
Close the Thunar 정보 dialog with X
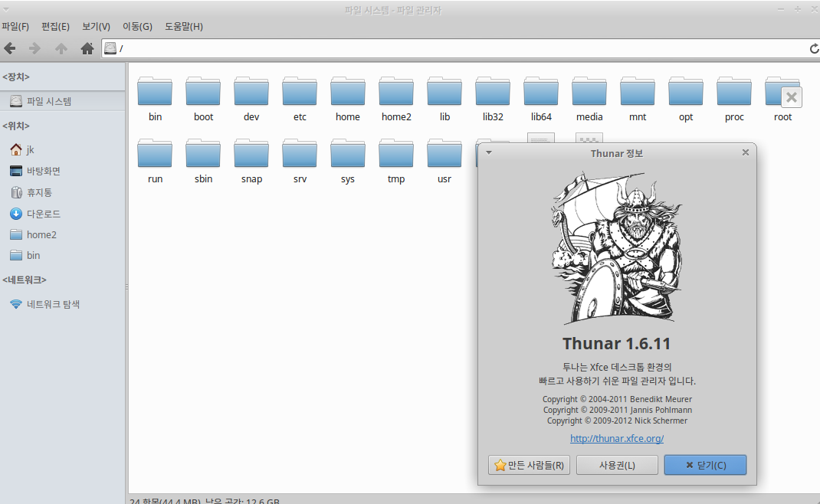(x=746, y=152)
